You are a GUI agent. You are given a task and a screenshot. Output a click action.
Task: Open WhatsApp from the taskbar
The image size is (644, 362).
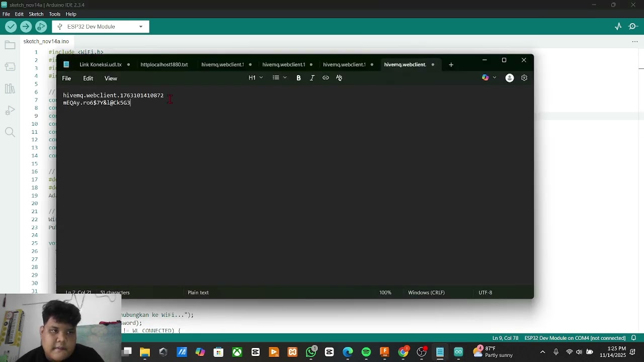[x=311, y=352]
